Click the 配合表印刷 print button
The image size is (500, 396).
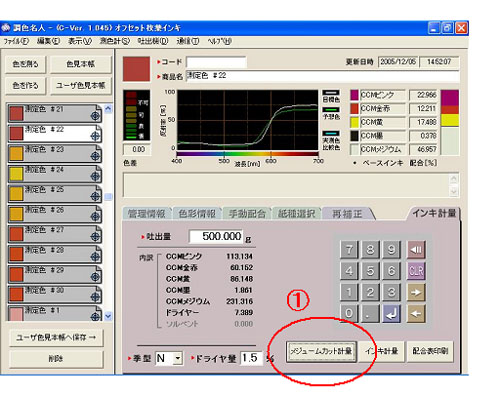coord(430,351)
